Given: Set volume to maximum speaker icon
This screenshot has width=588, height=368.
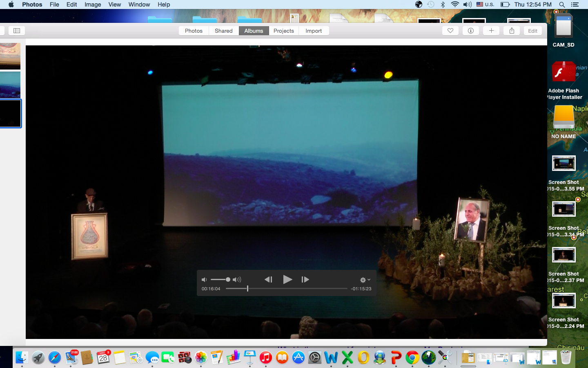Looking at the screenshot, I should (237, 280).
